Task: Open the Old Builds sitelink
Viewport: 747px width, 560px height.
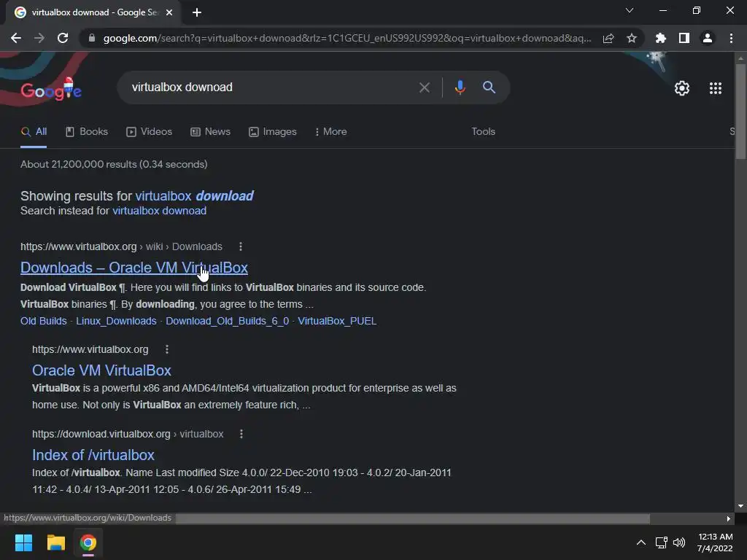Action: [43, 321]
